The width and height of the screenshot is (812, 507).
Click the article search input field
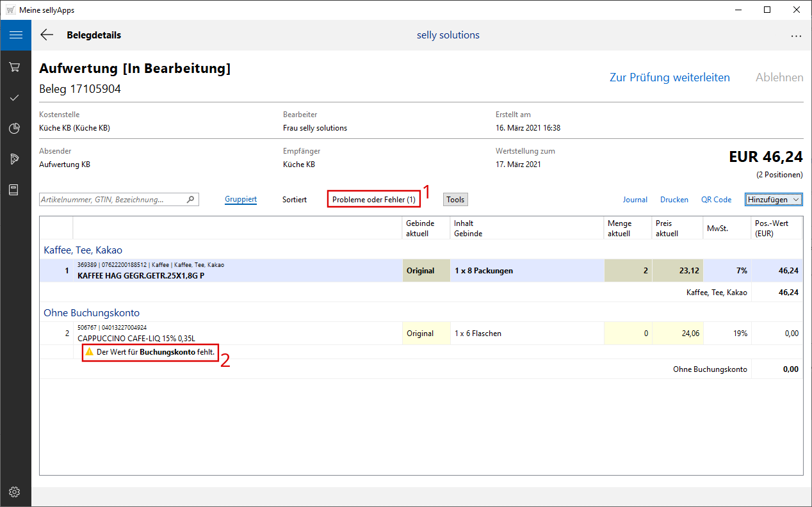click(x=112, y=200)
